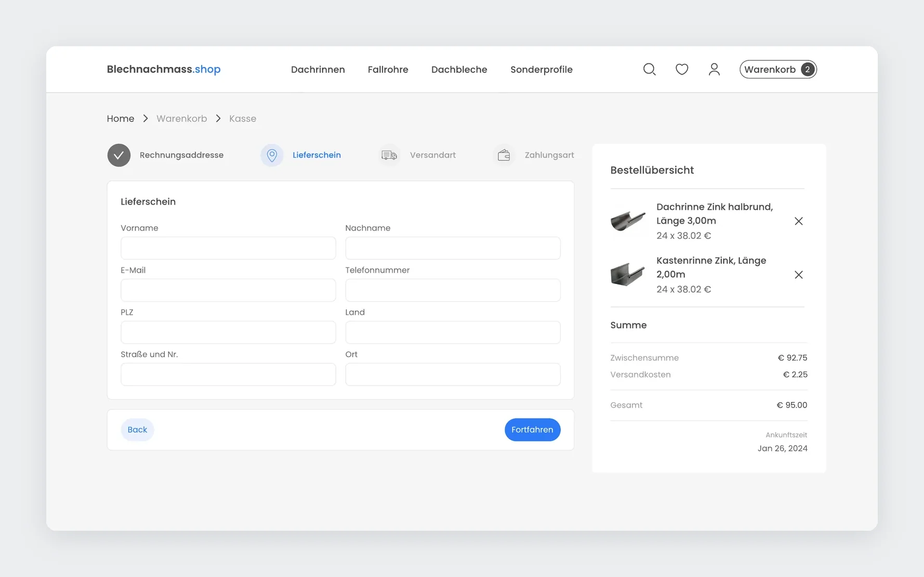Click the completed Rechnungsaddresse checkmark icon
This screenshot has width=924, height=577.
(119, 155)
